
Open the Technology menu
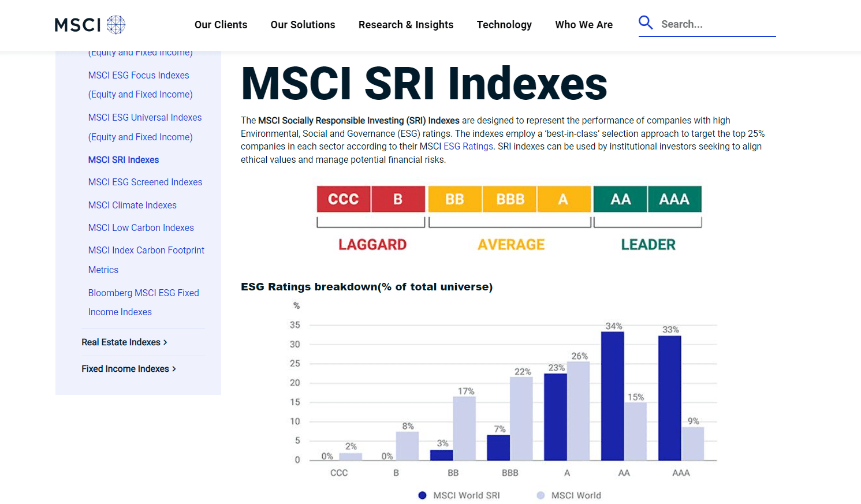[504, 25]
